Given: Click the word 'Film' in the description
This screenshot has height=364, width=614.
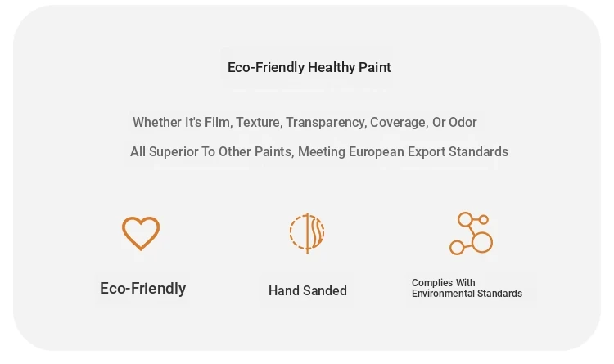Looking at the screenshot, I should 216,123.
